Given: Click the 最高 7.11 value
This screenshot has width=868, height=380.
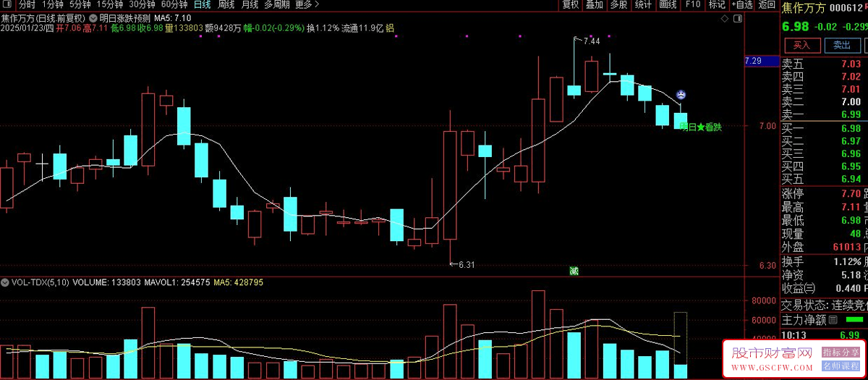Looking at the screenshot, I should click(851, 207).
